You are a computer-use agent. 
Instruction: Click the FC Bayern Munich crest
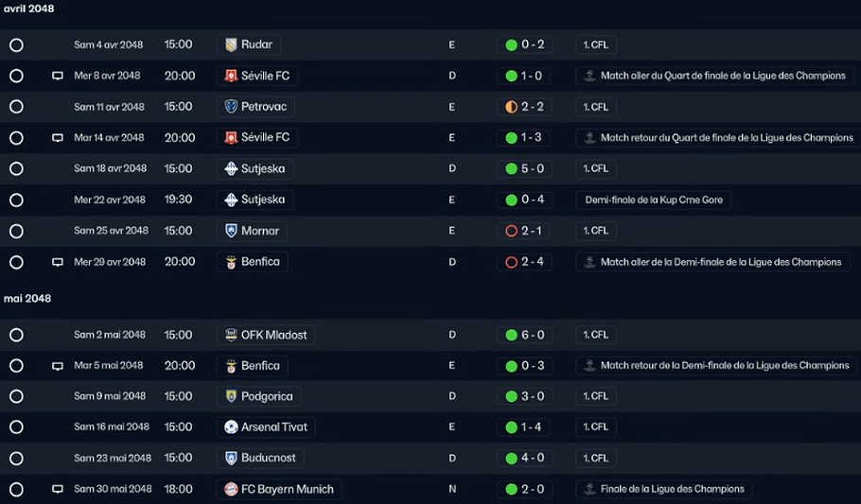(x=231, y=489)
